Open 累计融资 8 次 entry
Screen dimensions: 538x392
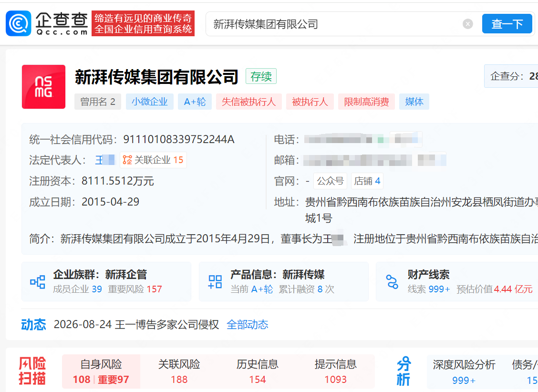306,289
